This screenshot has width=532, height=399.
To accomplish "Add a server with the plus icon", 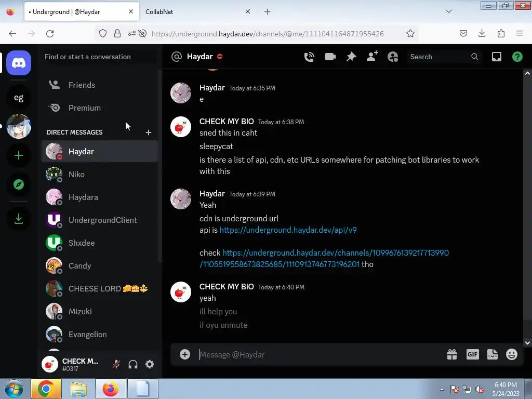I will pyautogui.click(x=19, y=155).
